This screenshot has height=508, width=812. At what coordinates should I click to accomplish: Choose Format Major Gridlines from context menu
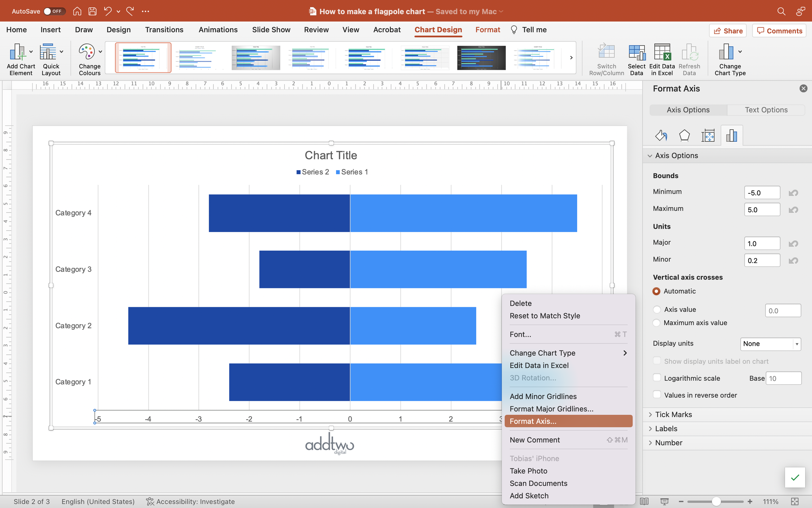(551, 409)
